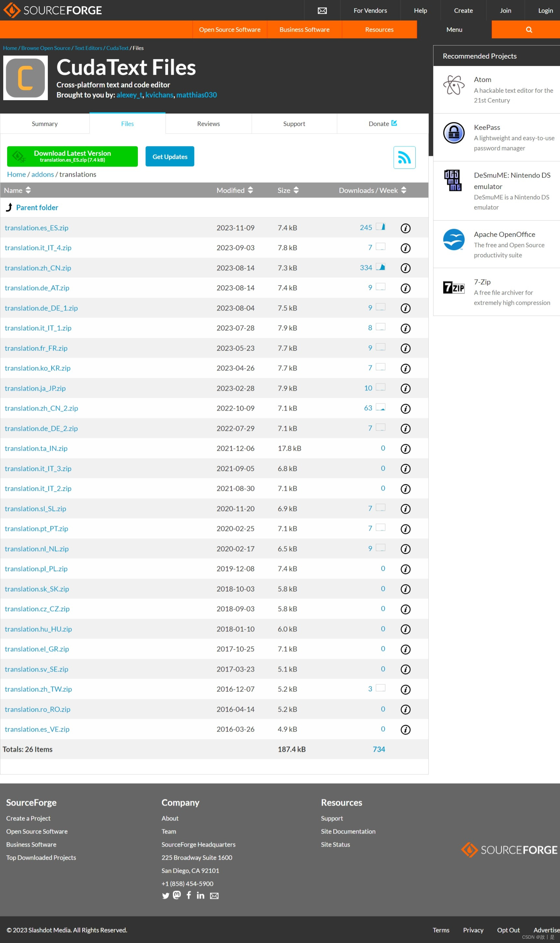View info icon for translation.ta_IN.zip
Screen dimensions: 560x943
[405, 449]
